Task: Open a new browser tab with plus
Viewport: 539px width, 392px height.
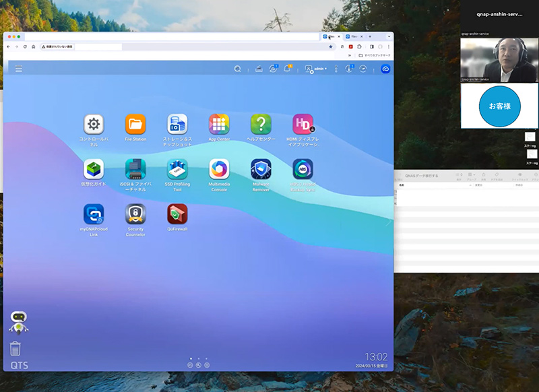Action: coord(370,36)
